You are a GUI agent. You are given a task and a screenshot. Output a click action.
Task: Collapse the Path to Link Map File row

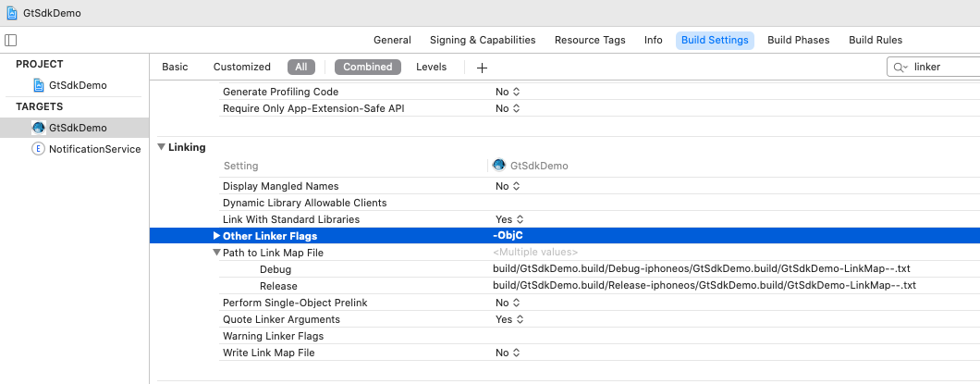[217, 253]
